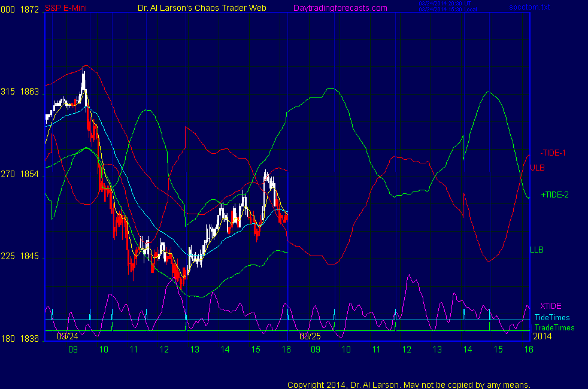Click the 180 1836 price axis label

pos(20,339)
